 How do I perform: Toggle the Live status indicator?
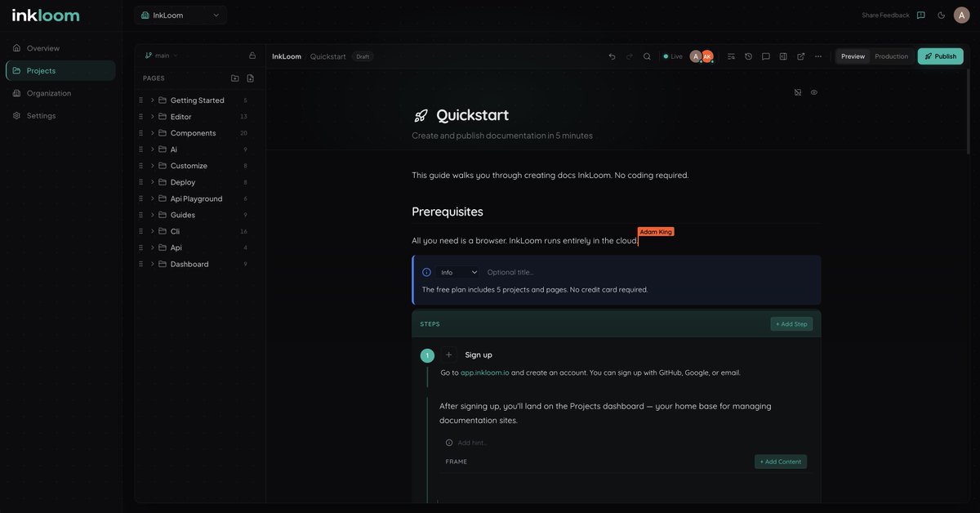pyautogui.click(x=673, y=56)
